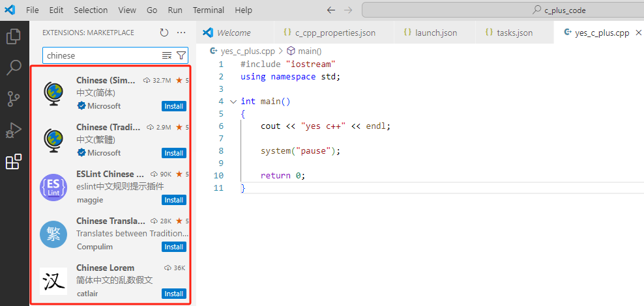Screen dimensions: 644x306
Task: Click the Chinese Traditional globe icon
Action: click(53, 141)
